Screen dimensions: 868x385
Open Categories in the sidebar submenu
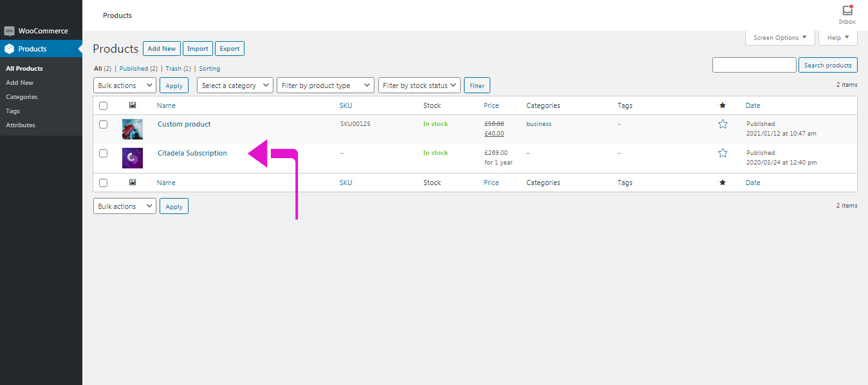coord(22,97)
